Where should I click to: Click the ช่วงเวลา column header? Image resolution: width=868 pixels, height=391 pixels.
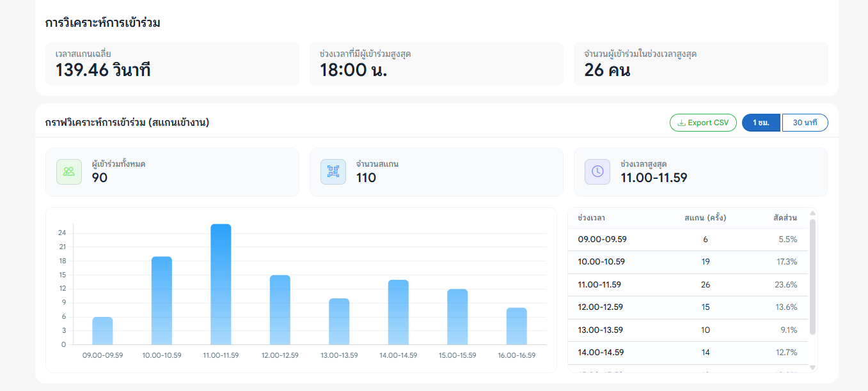click(x=592, y=218)
